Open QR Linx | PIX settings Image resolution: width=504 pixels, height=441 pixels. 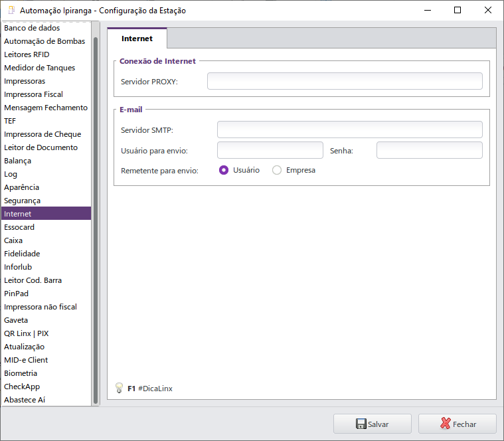[46, 333]
